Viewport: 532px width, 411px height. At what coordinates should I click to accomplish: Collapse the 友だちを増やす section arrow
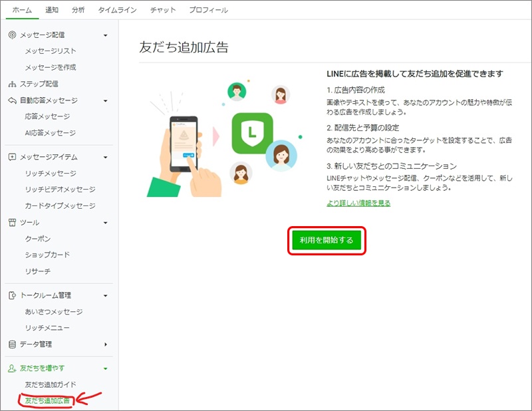click(x=105, y=368)
